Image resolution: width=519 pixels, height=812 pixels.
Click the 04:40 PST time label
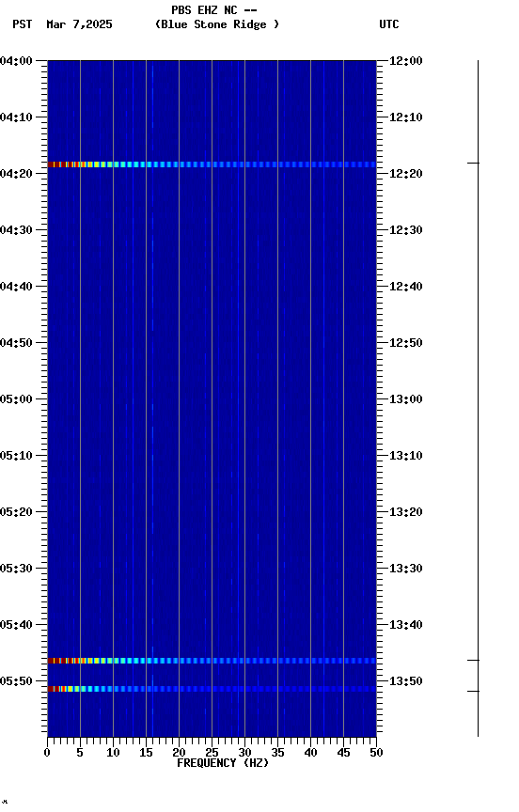click(16, 287)
